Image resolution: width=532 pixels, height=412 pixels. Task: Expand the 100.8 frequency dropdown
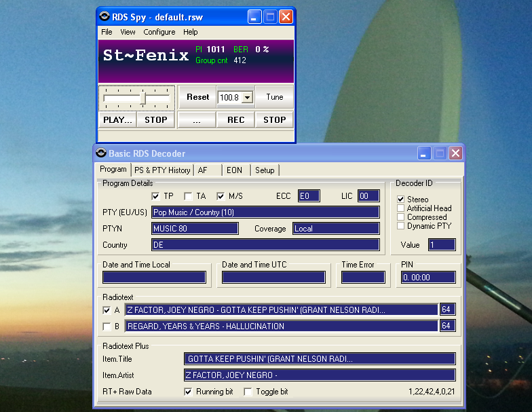pyautogui.click(x=248, y=98)
